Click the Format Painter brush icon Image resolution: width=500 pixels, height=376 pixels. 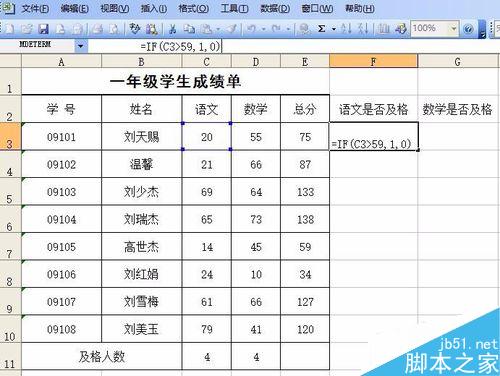tap(231, 29)
